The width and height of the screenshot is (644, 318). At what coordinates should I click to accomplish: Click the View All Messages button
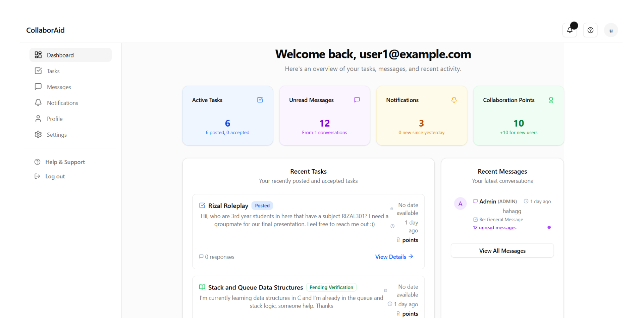point(502,251)
